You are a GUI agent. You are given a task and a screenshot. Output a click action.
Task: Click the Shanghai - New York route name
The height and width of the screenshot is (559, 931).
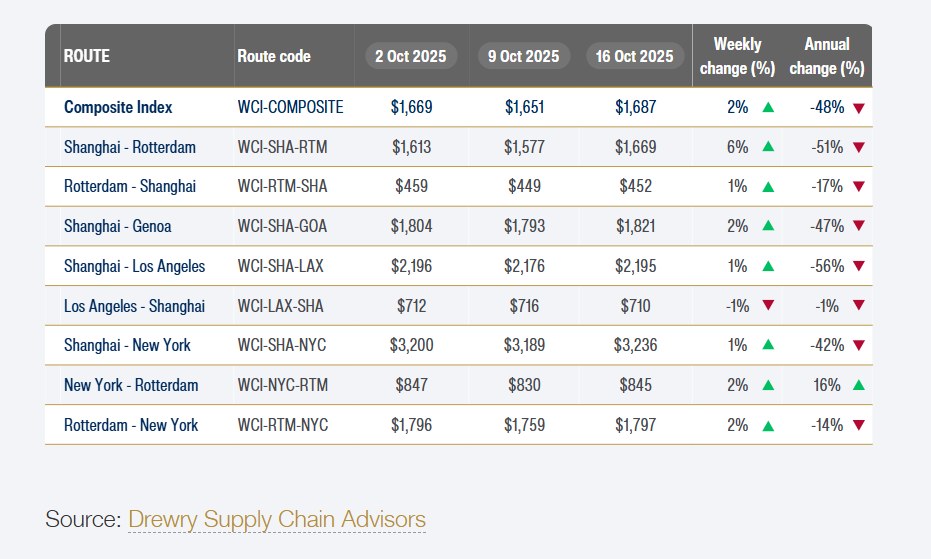tap(127, 345)
